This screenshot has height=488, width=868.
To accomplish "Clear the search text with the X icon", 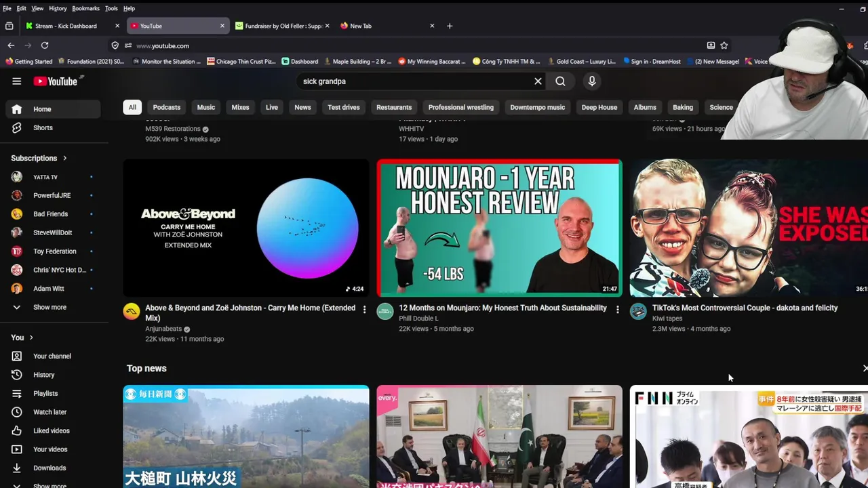I will [538, 81].
